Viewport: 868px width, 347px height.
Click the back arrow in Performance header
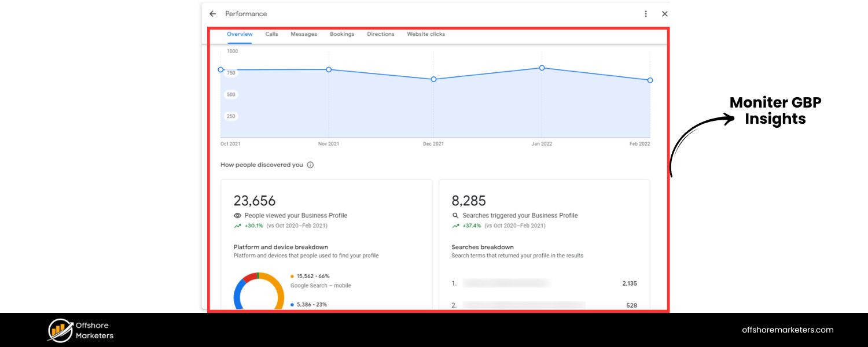pyautogui.click(x=212, y=13)
